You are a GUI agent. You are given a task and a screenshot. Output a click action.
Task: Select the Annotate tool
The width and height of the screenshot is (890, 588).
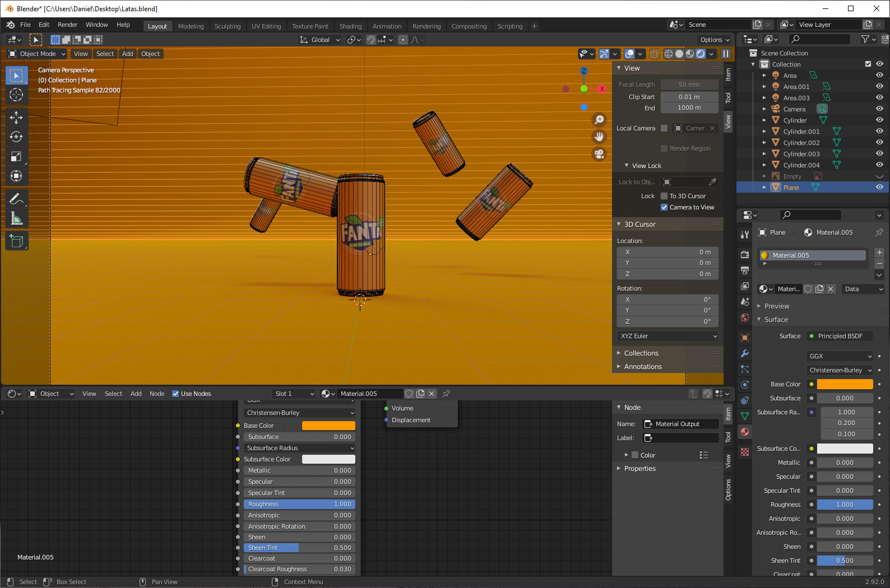coord(16,199)
